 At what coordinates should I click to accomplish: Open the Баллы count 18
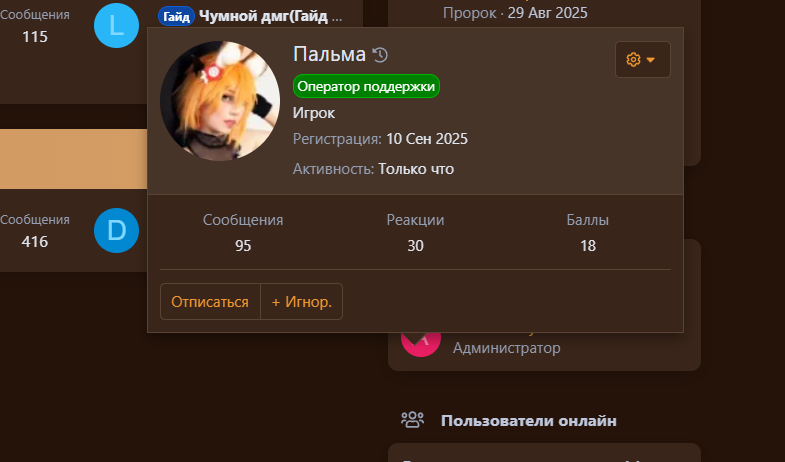[588, 246]
